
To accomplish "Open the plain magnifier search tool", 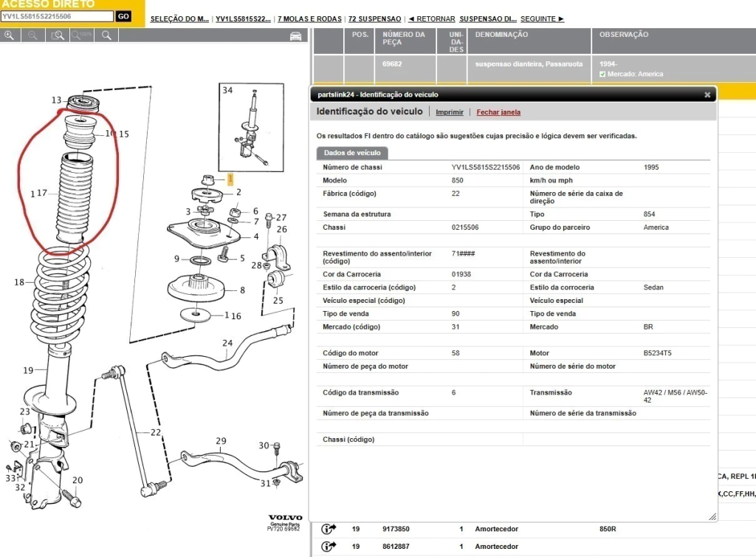I will (106, 35).
